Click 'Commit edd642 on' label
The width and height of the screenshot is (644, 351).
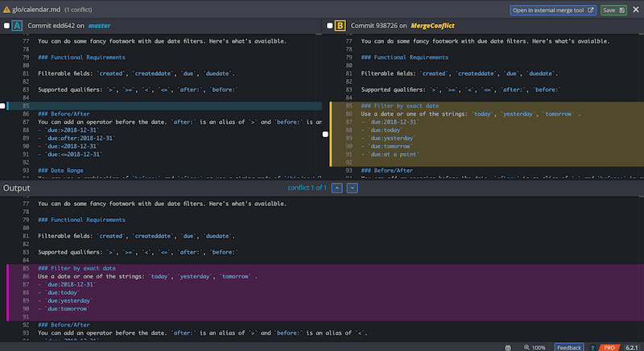click(56, 26)
